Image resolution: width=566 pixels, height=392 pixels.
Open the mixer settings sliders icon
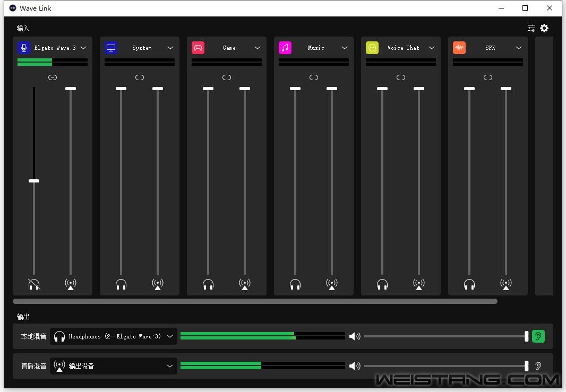click(x=531, y=28)
